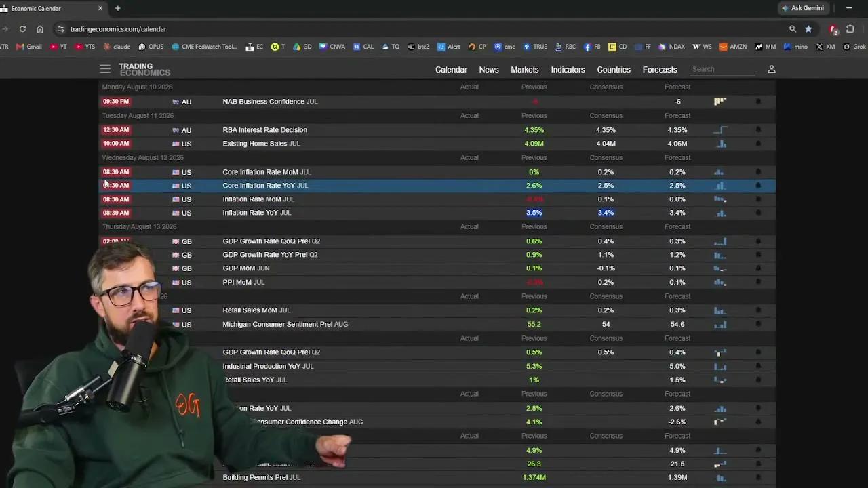Toggle alert bell for Inflation Rate YoY
Screen dimensions: 868x488
[x=758, y=213]
